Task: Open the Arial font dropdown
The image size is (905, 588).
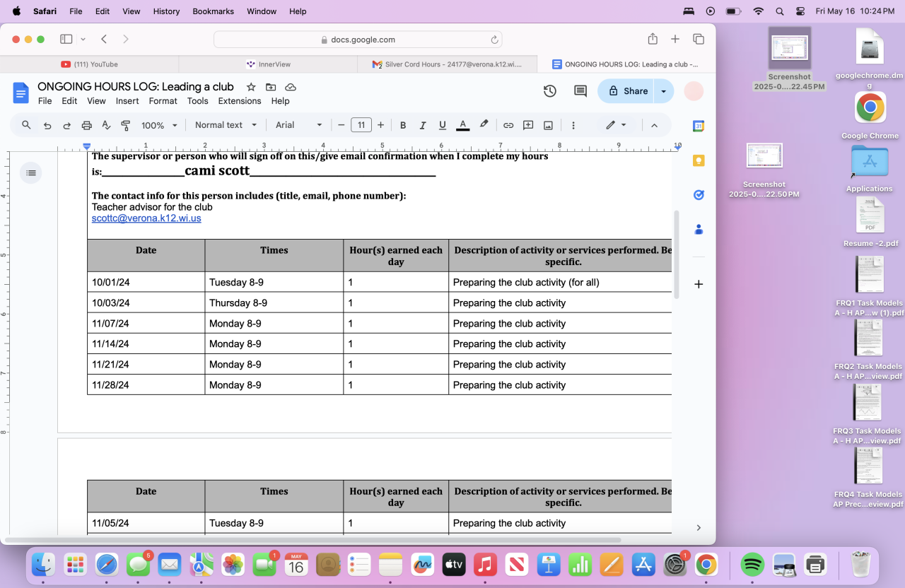Action: pyautogui.click(x=298, y=125)
